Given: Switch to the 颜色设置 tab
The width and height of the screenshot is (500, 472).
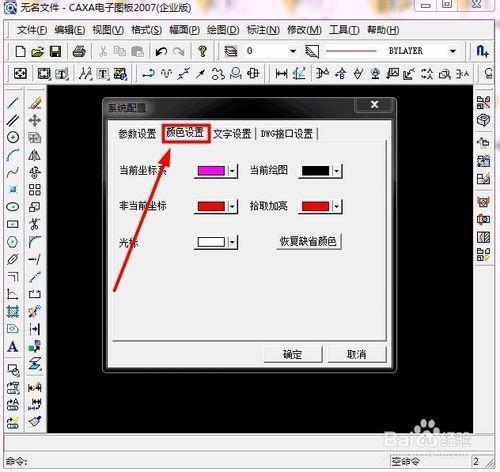Looking at the screenshot, I should pyautogui.click(x=185, y=133).
